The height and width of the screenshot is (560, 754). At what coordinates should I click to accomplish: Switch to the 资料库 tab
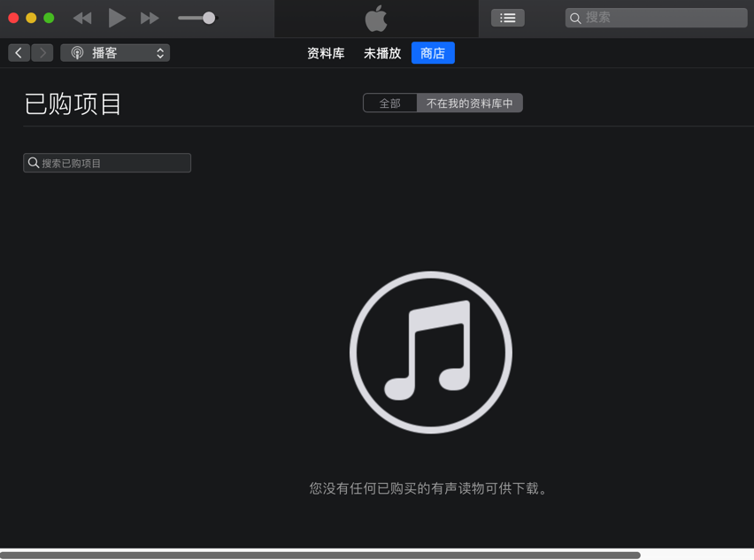pos(326,53)
